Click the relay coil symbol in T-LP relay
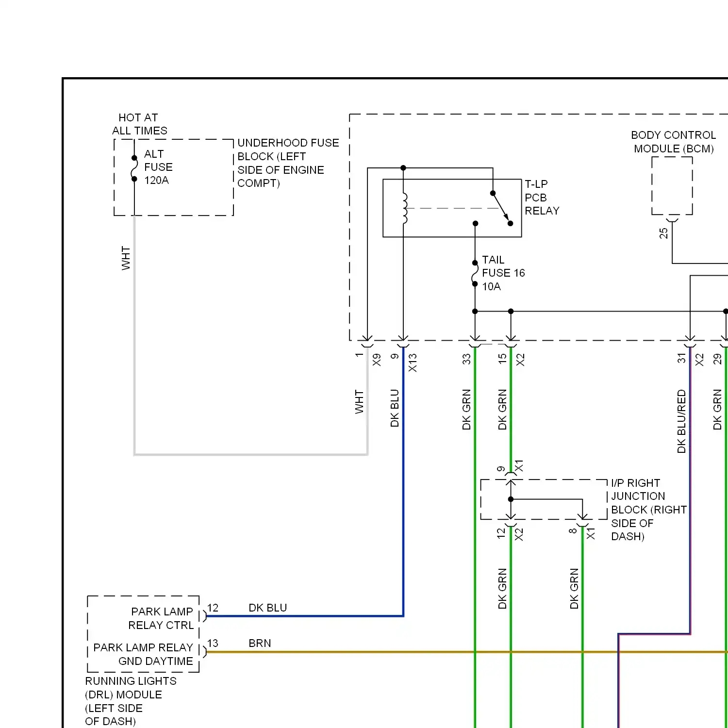This screenshot has width=728, height=728. pyautogui.click(x=404, y=209)
